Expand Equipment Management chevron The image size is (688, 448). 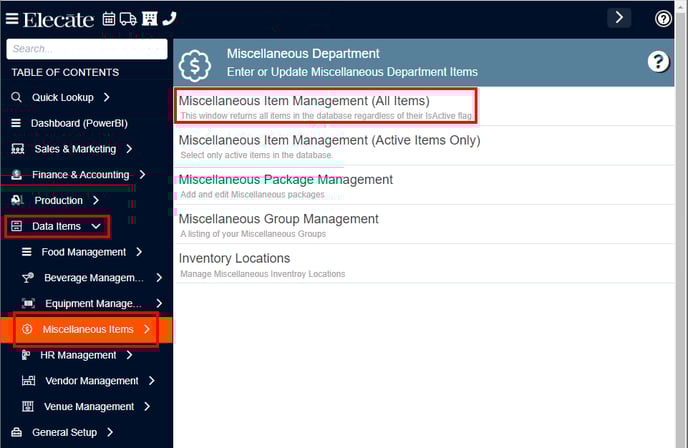[159, 303]
